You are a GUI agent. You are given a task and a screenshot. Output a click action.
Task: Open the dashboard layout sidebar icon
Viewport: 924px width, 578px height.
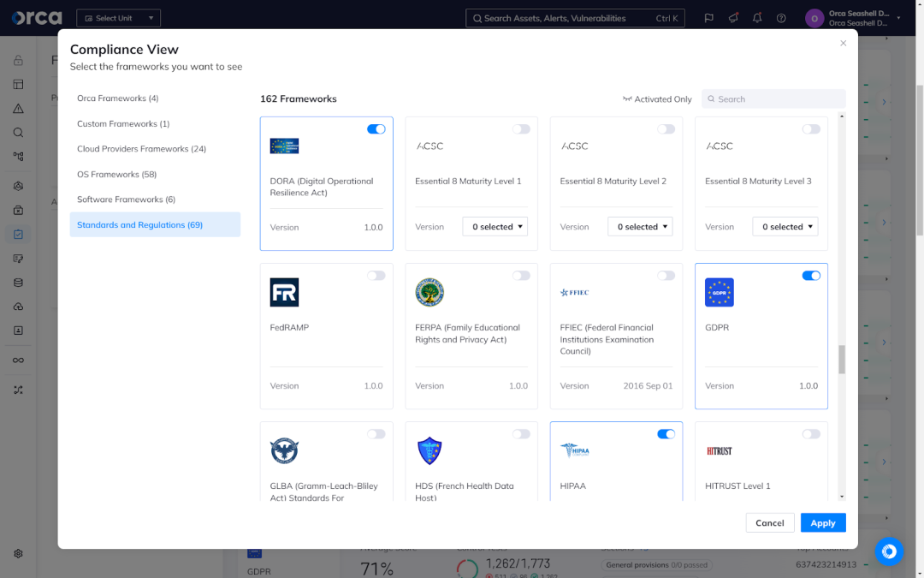[x=18, y=84]
